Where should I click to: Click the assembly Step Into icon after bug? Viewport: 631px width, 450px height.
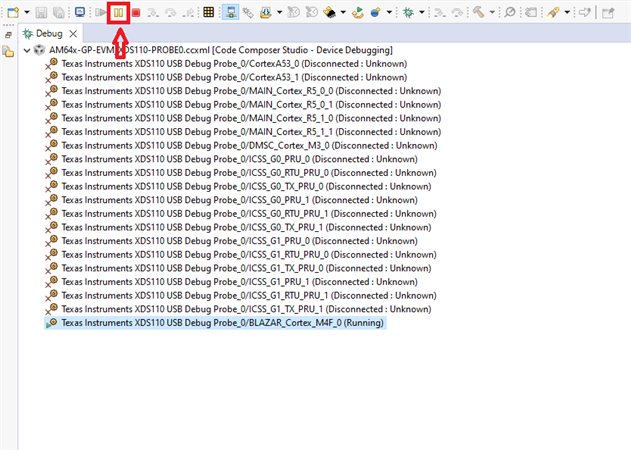tap(439, 13)
